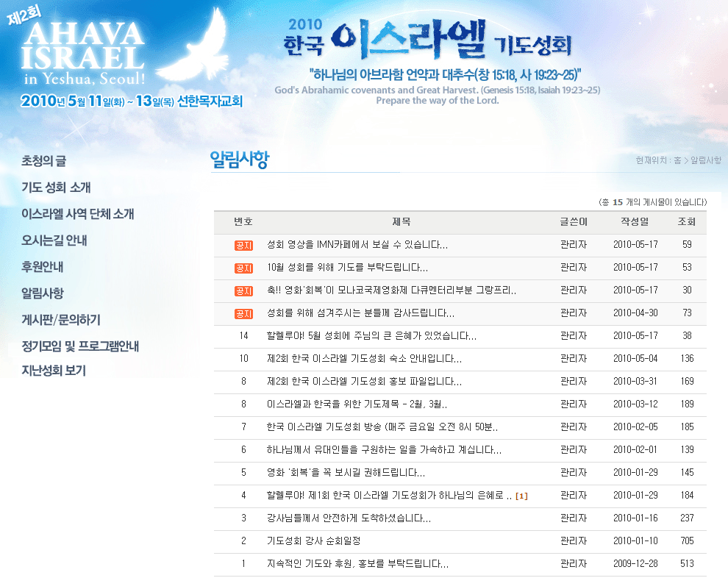This screenshot has height=578, width=728.
Task: Click the 공지 badge on 섬겨주시는 분들께 post
Action: point(243,313)
